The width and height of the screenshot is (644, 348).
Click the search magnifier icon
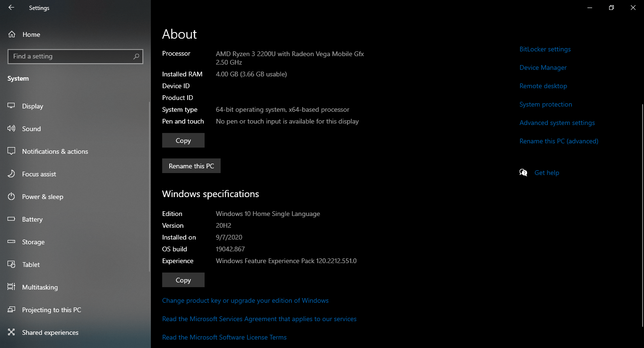136,56
